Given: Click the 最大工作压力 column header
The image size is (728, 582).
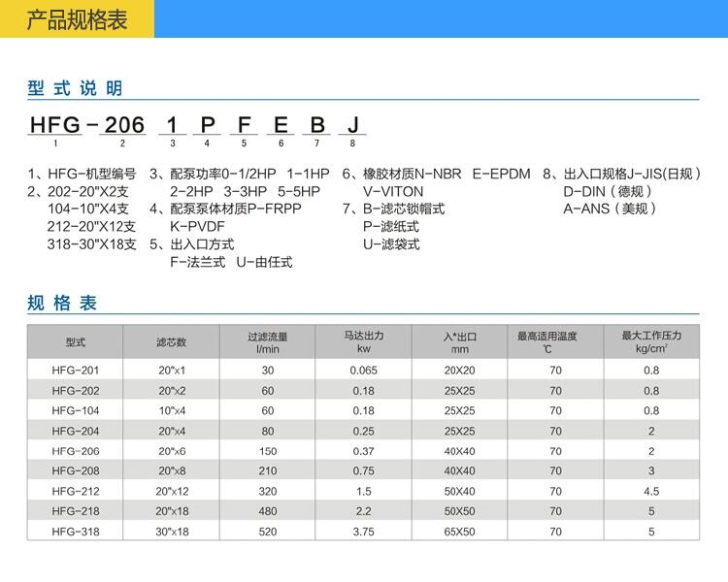Looking at the screenshot, I should pyautogui.click(x=651, y=342).
